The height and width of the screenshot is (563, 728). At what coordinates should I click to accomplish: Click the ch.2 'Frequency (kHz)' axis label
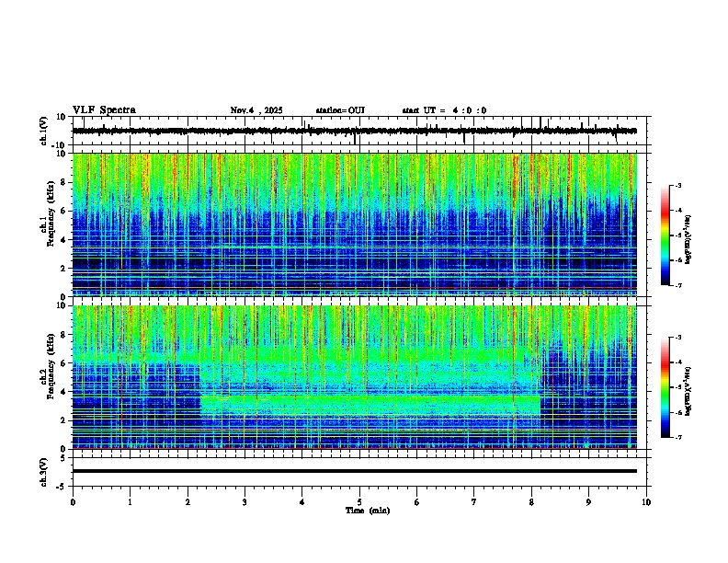coord(51,366)
